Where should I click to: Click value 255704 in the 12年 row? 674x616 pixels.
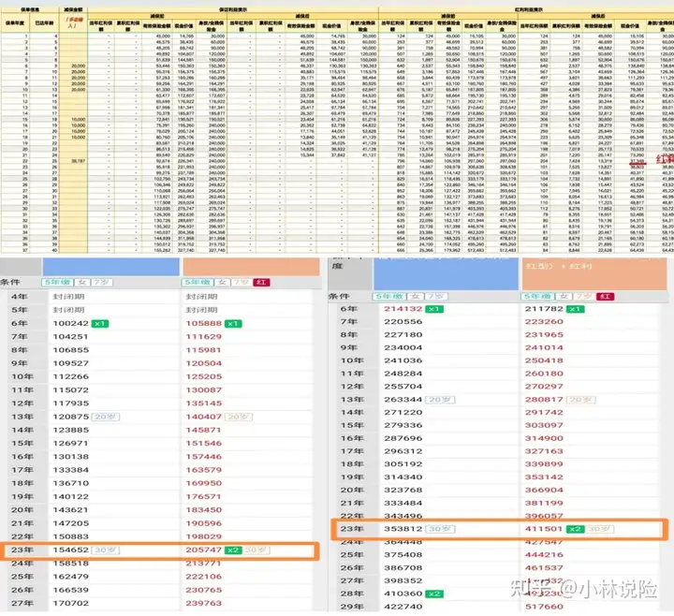pos(403,387)
